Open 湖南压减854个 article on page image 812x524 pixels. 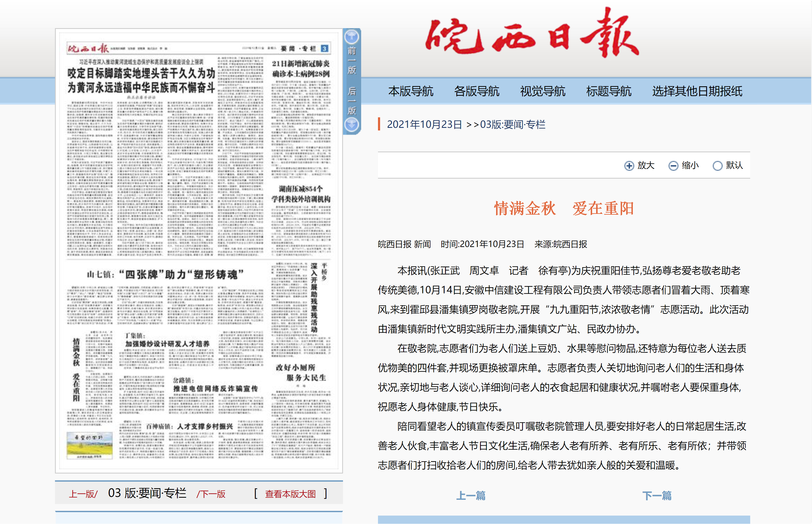click(x=301, y=194)
